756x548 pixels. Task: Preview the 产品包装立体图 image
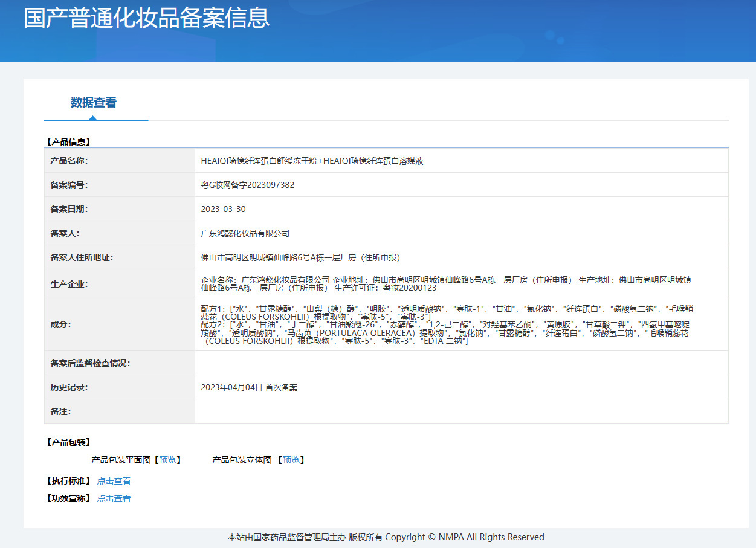tap(291, 460)
